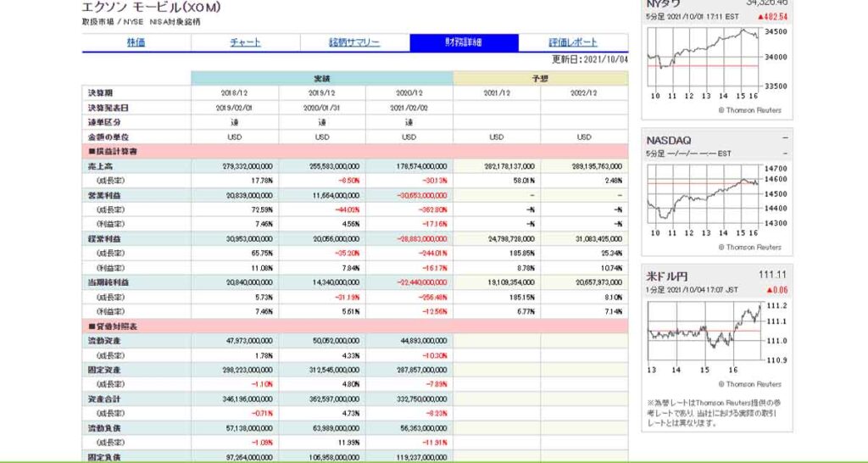Click negative operating profit -30,653,000,000
The image size is (868, 463).
coord(422,196)
